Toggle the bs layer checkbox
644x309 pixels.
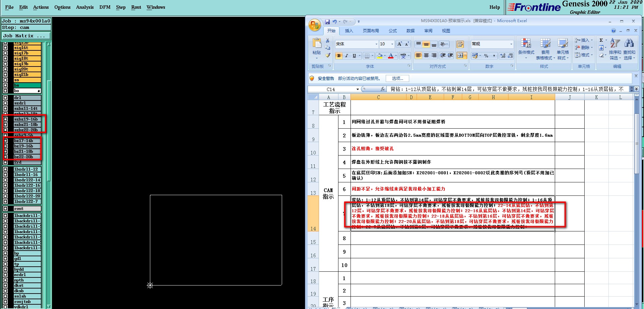(5, 85)
